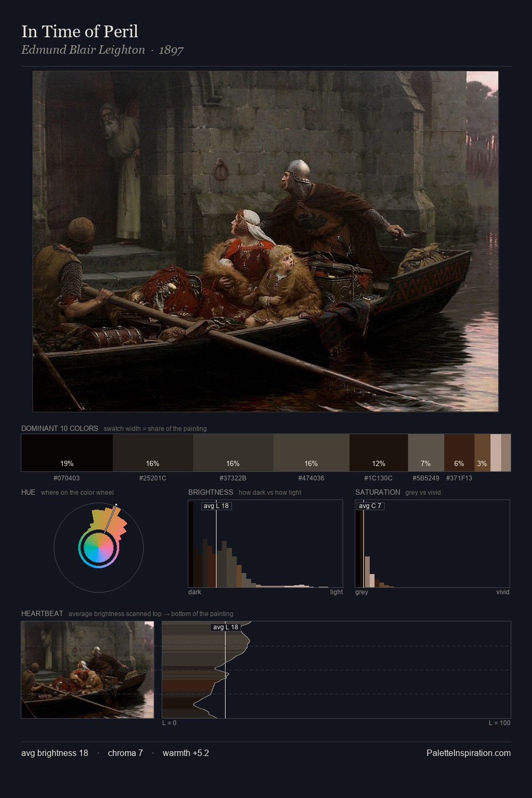Click the 7% swatch #5B5249
The height and width of the screenshot is (798, 532).
point(426,453)
